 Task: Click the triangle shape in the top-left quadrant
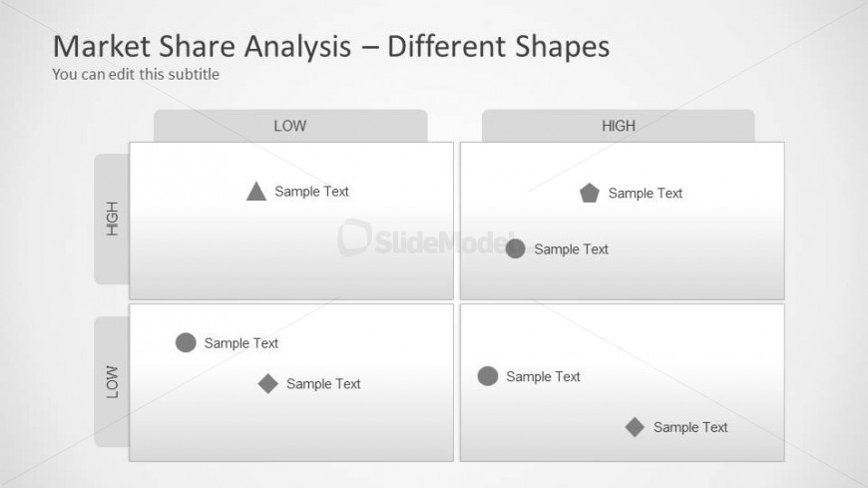(256, 192)
